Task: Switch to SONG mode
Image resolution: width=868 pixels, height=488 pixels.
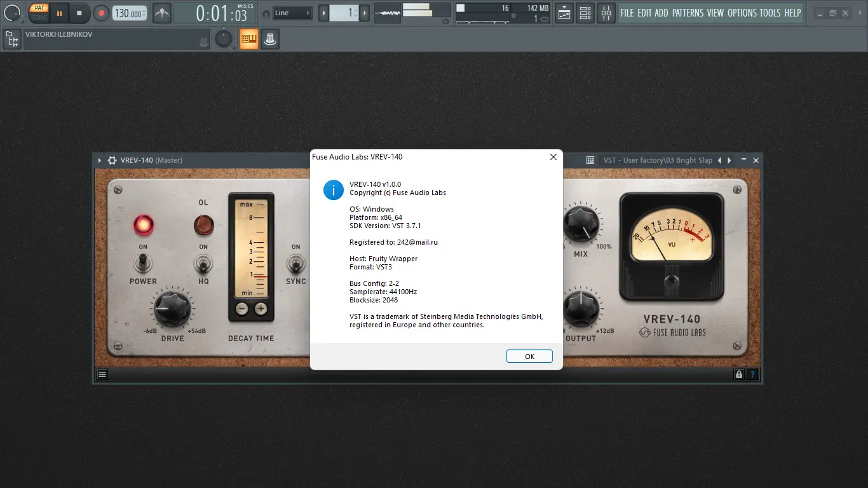Action: [39, 17]
